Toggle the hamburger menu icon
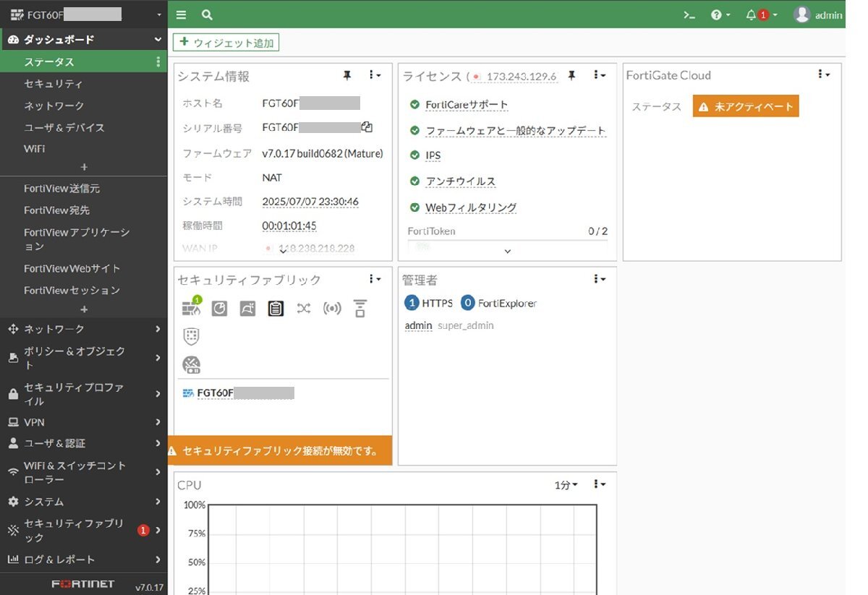 click(181, 14)
